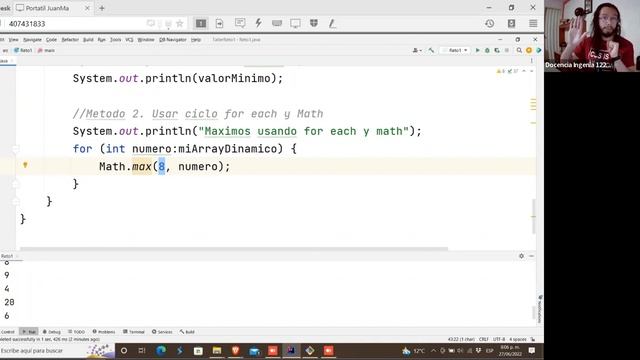Run with coverage icon in toolbar
640x360 pixels.
click(497, 50)
